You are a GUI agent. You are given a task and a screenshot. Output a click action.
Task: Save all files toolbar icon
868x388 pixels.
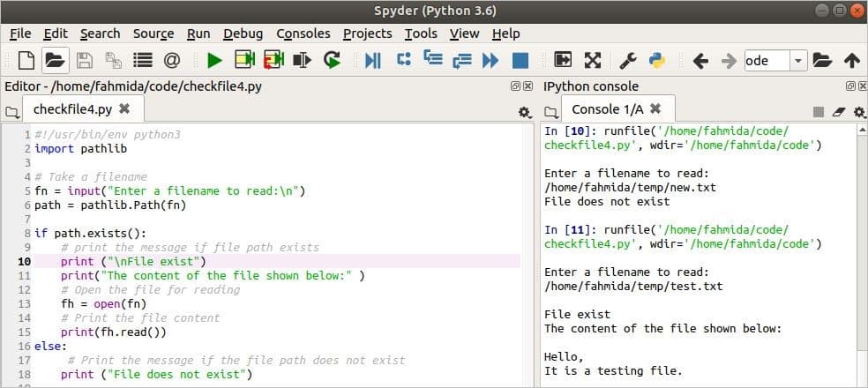coord(114,60)
